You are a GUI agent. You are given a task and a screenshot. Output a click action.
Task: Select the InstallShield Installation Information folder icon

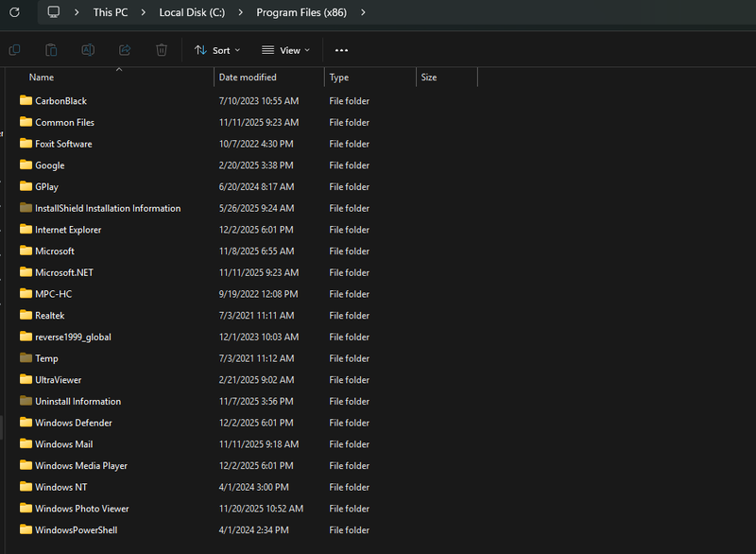point(26,207)
